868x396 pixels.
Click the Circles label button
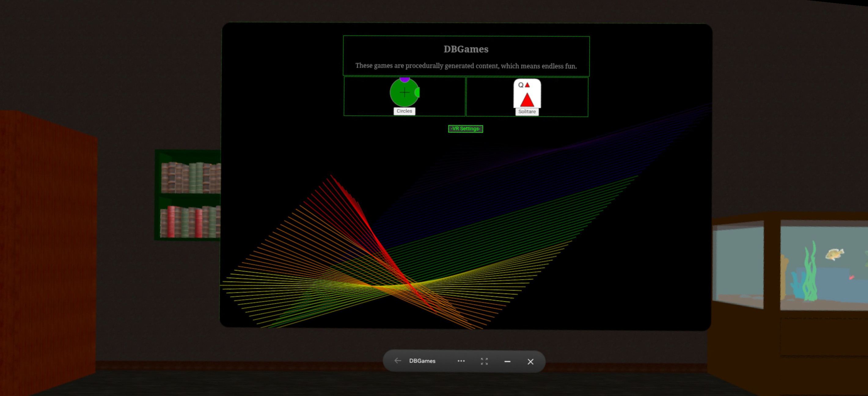click(x=404, y=111)
